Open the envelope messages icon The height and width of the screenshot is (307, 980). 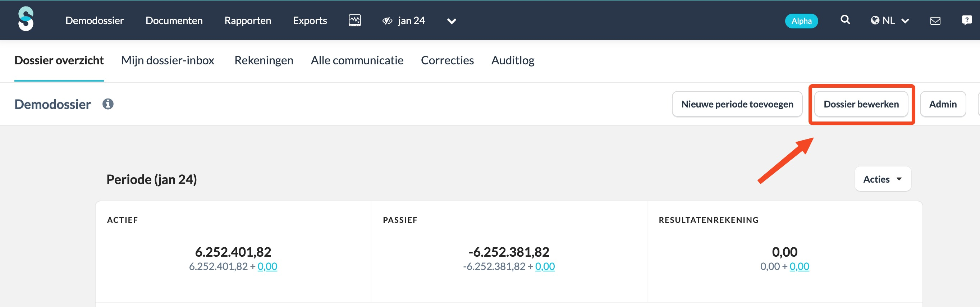point(935,21)
